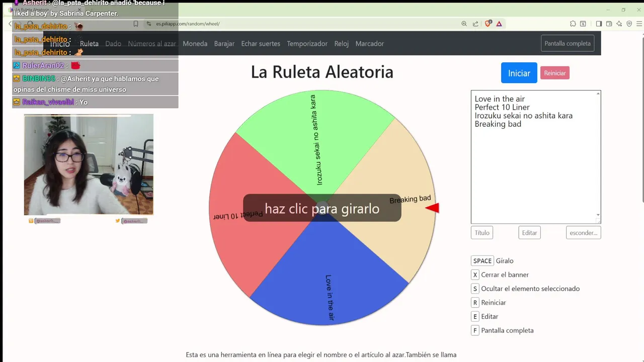Image resolution: width=644 pixels, height=362 pixels.
Task: Click the Editar button below the list
Action: pyautogui.click(x=529, y=233)
